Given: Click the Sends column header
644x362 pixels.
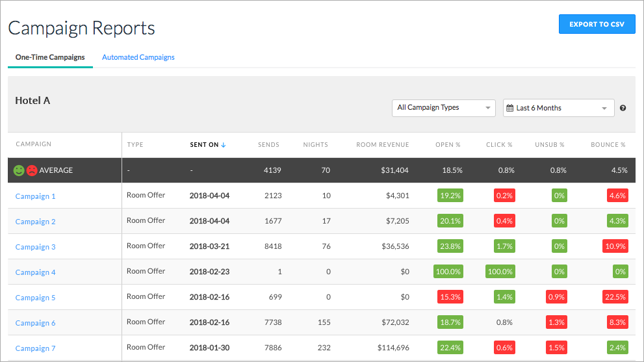Looking at the screenshot, I should tap(268, 145).
